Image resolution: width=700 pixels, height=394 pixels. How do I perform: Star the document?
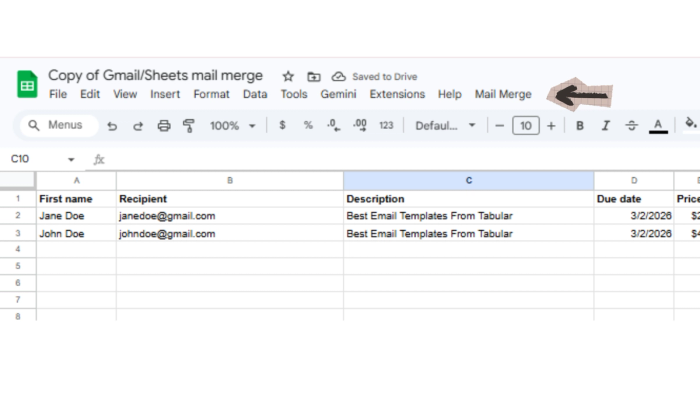(288, 77)
